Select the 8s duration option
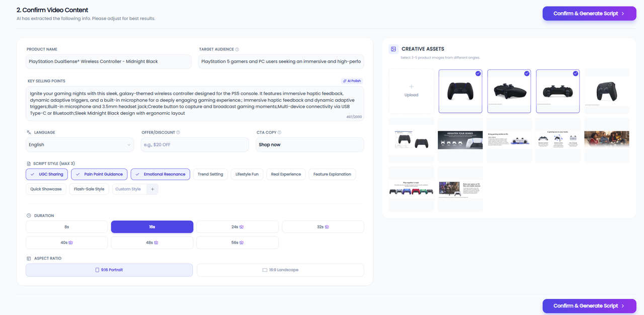 point(66,227)
